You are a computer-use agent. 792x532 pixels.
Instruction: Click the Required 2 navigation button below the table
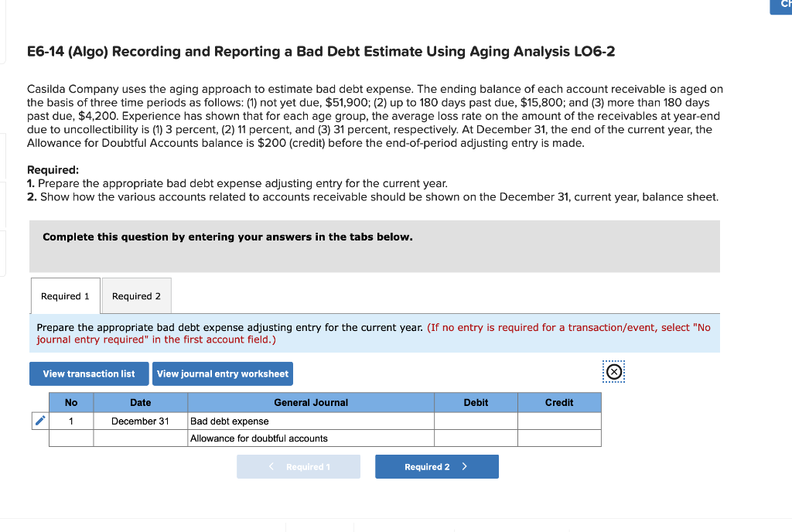436,466
